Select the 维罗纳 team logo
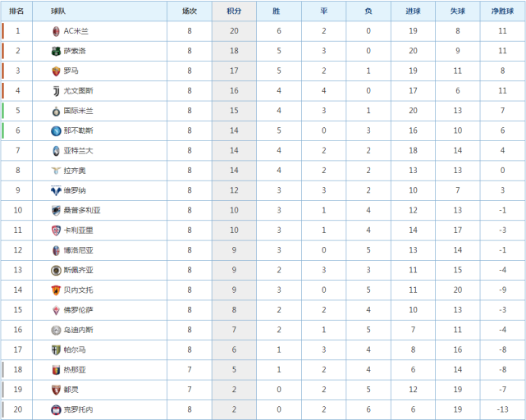 point(56,190)
